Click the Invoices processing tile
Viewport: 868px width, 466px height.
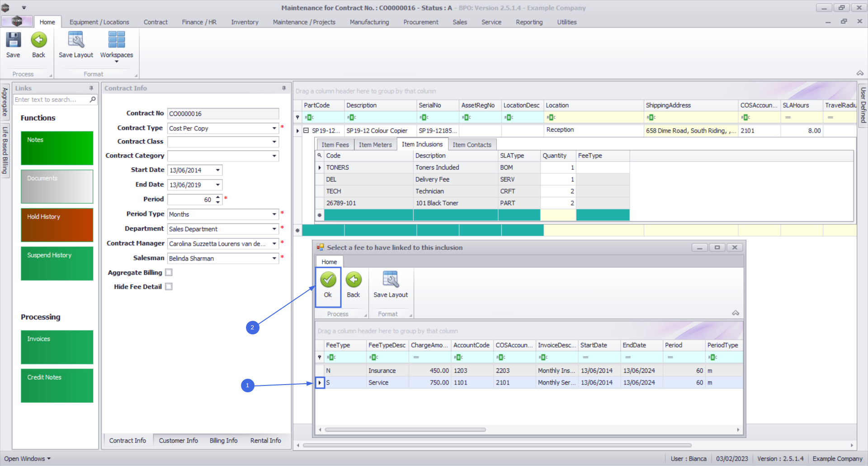pyautogui.click(x=57, y=347)
